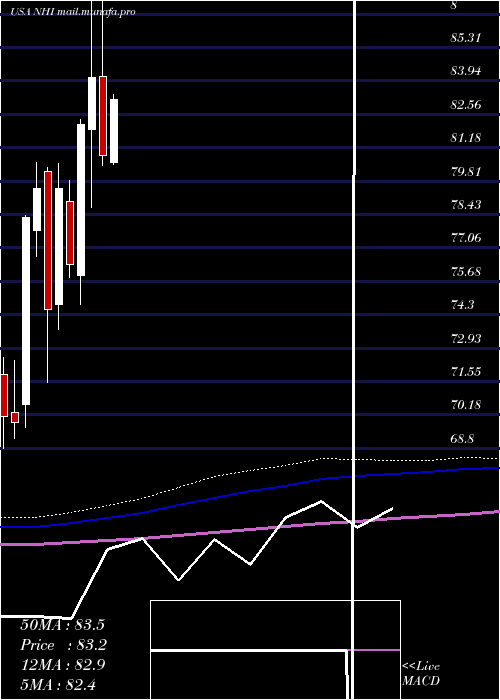Viewport: 500px width, 700px height.
Task: Click the 77.06 price axis label
Action: [466, 238]
